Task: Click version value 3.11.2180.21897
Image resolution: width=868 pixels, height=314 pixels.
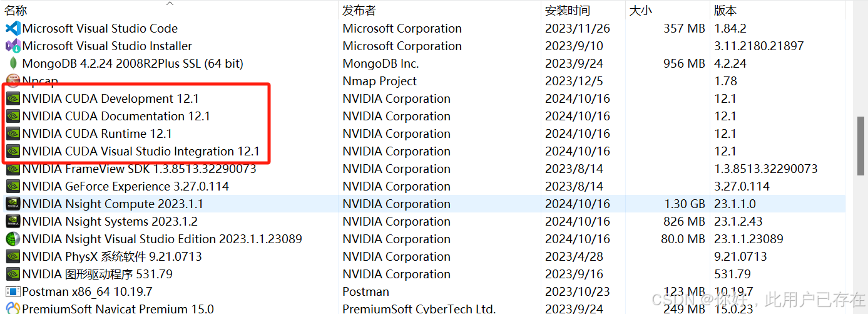Action: tap(758, 46)
